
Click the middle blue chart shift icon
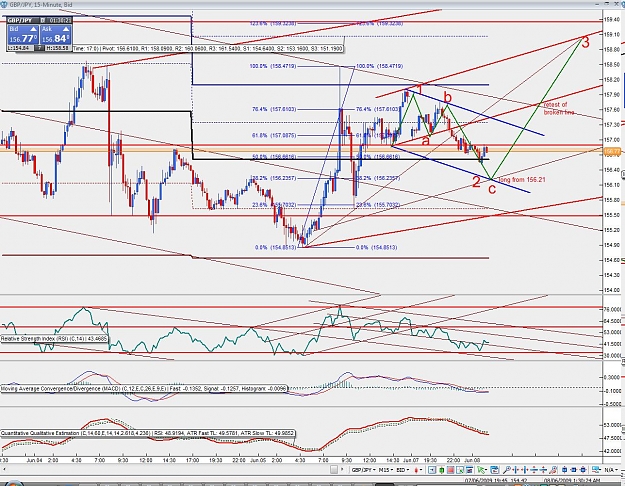click(574, 470)
